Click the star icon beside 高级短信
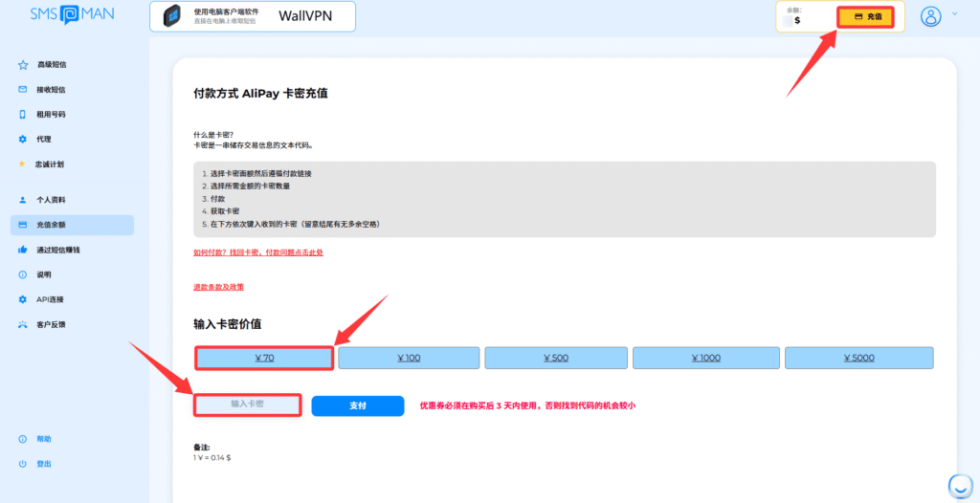 [x=23, y=65]
